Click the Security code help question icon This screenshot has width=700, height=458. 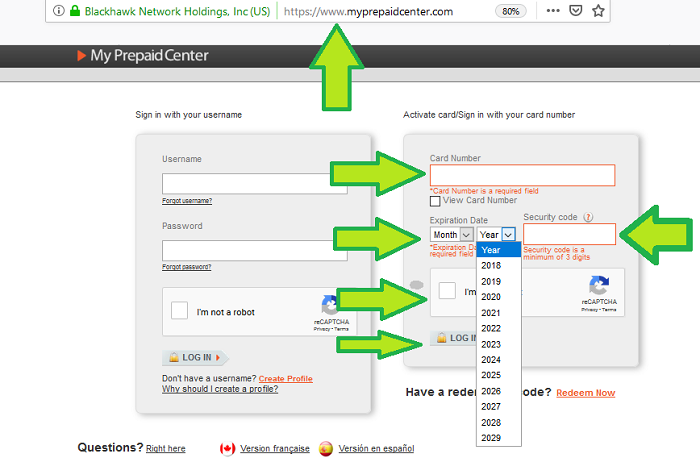(588, 217)
